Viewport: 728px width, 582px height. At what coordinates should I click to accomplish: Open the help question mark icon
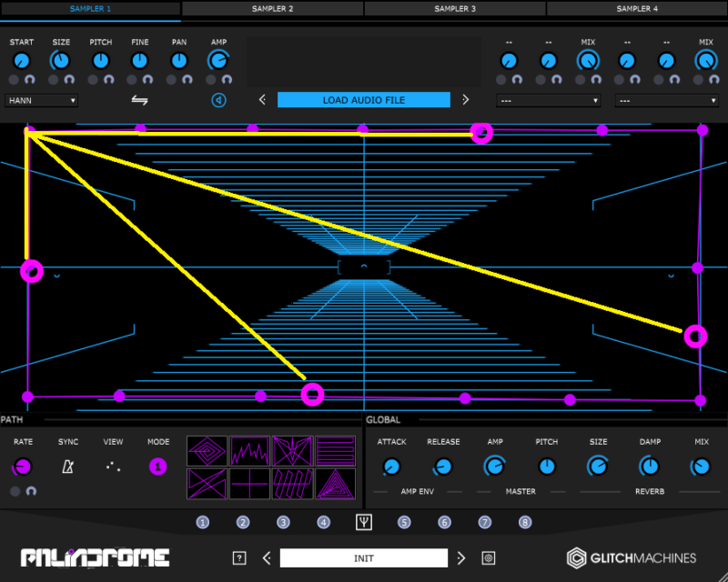click(x=239, y=558)
